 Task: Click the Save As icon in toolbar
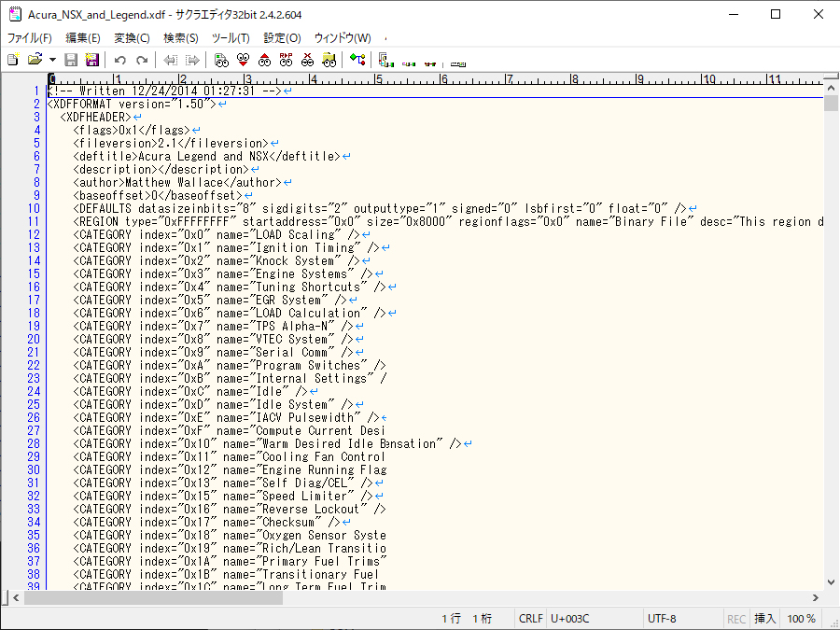click(92, 60)
